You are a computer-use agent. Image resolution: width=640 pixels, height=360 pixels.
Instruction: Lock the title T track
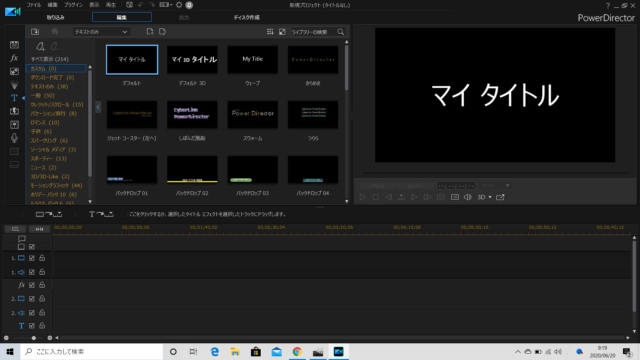point(42,326)
